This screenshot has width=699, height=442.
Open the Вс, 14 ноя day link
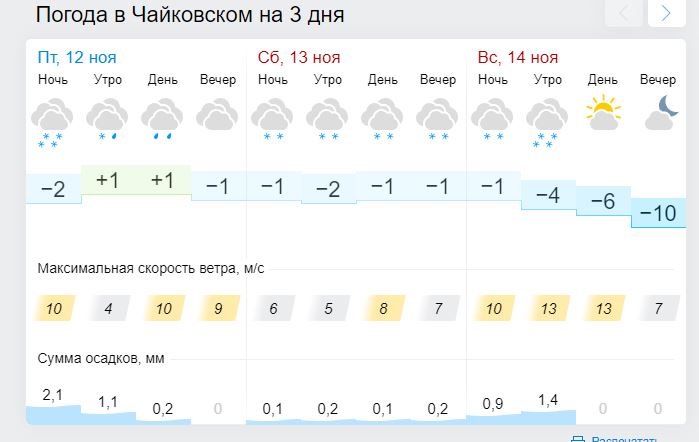[518, 58]
